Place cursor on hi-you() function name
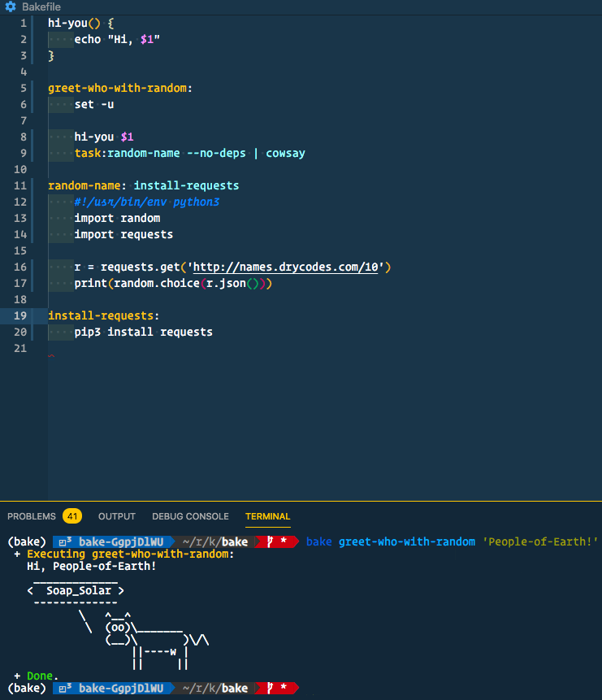Screen dimensions: 602x700 tap(71, 23)
